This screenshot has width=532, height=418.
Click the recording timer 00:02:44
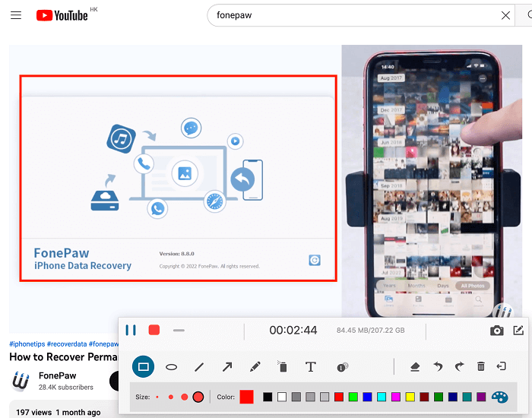tap(293, 330)
